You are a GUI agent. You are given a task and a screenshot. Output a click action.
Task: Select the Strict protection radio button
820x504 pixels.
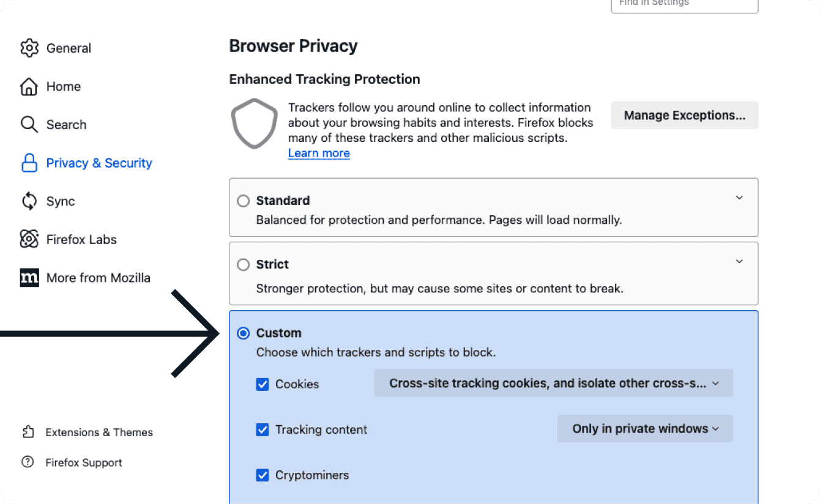[x=244, y=264]
